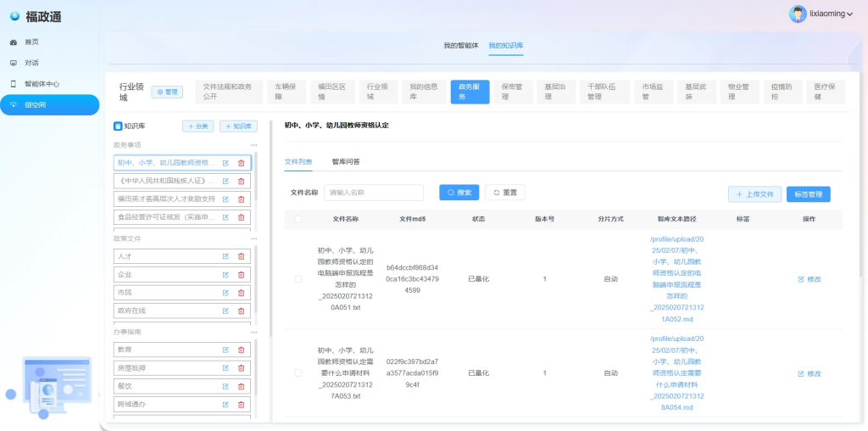Image resolution: width=868 pixels, height=431 pixels.
Task: Click the edit icon beside 人才
Action: (x=225, y=256)
